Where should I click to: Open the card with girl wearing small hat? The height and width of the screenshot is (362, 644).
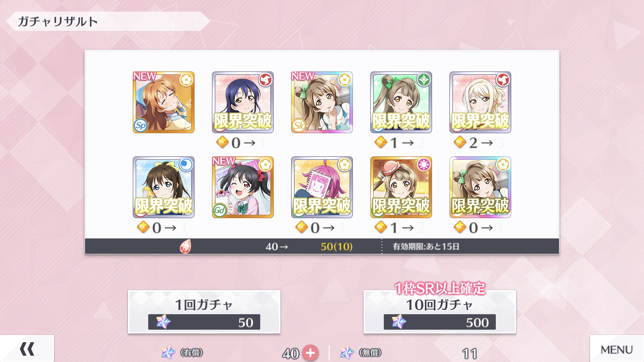click(x=401, y=187)
